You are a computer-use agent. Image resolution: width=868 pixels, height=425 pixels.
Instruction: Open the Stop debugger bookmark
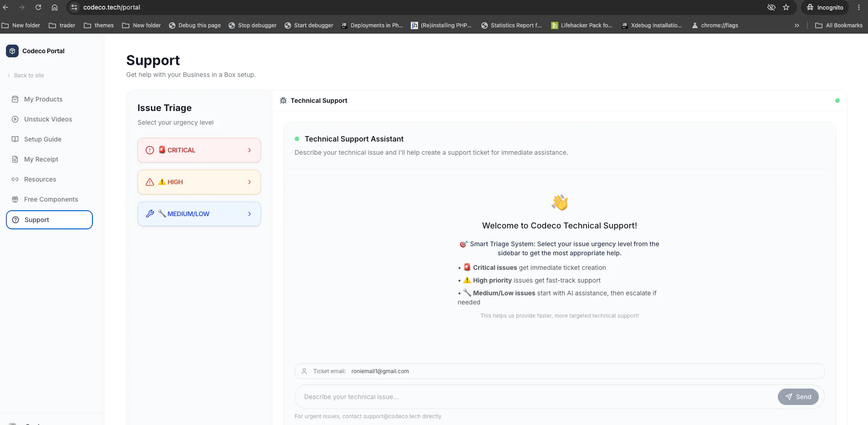pos(252,25)
